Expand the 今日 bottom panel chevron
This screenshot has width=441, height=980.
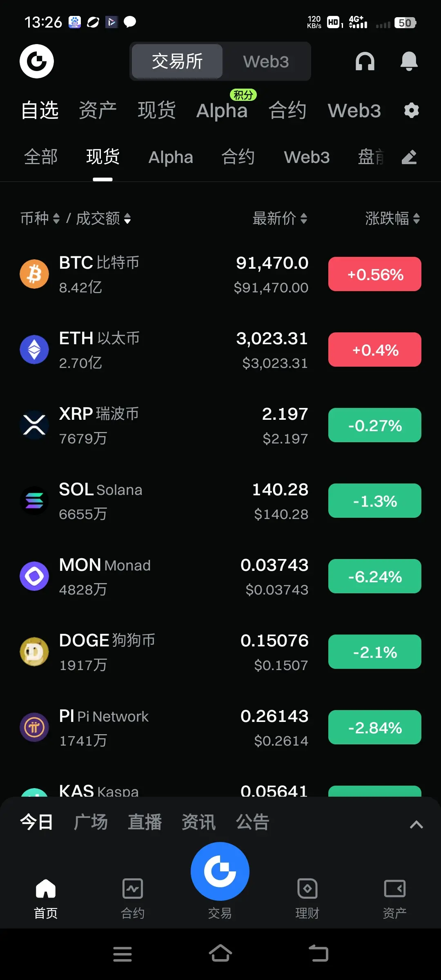416,824
